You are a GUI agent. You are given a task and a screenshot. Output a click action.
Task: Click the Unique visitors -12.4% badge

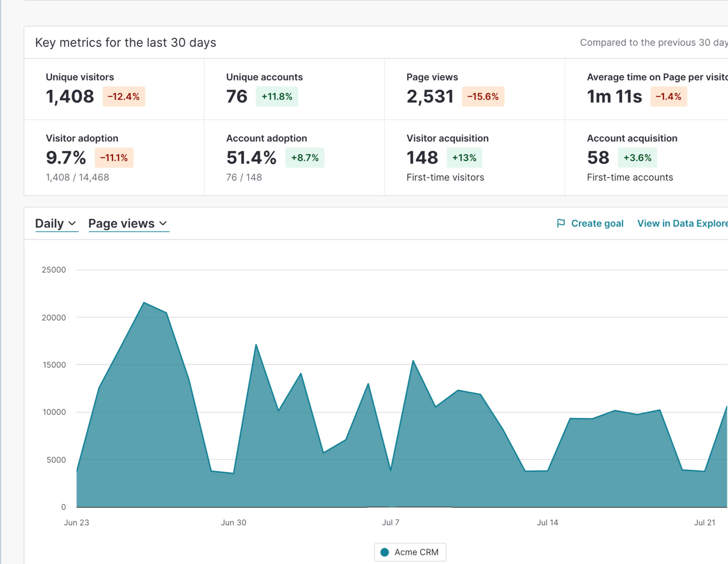(124, 96)
